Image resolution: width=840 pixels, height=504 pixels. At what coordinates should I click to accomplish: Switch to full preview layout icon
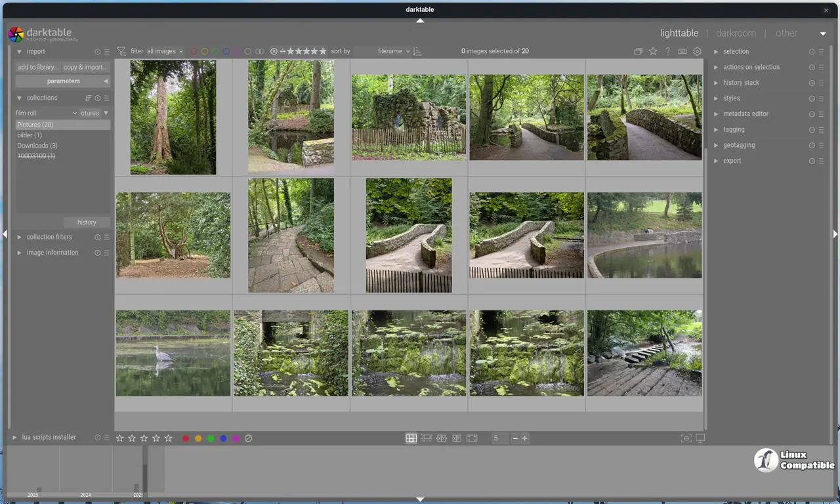[x=472, y=438]
